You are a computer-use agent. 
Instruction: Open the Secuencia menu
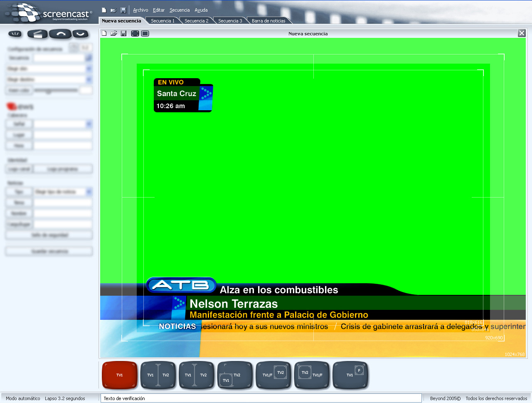point(180,10)
